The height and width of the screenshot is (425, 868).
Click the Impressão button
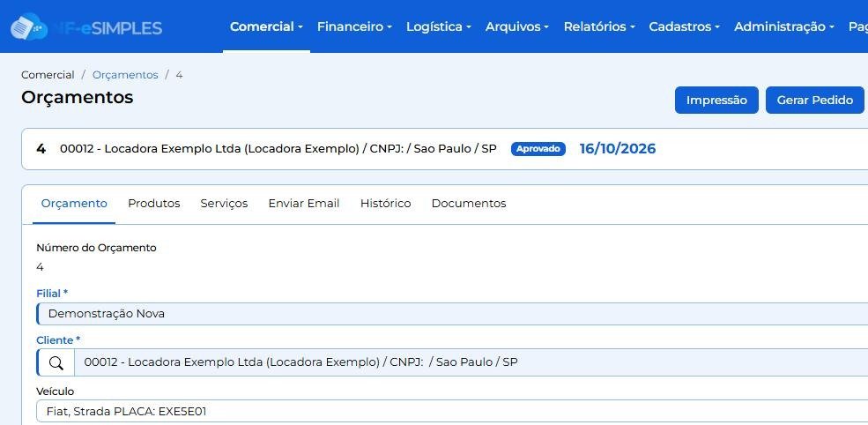(x=716, y=101)
